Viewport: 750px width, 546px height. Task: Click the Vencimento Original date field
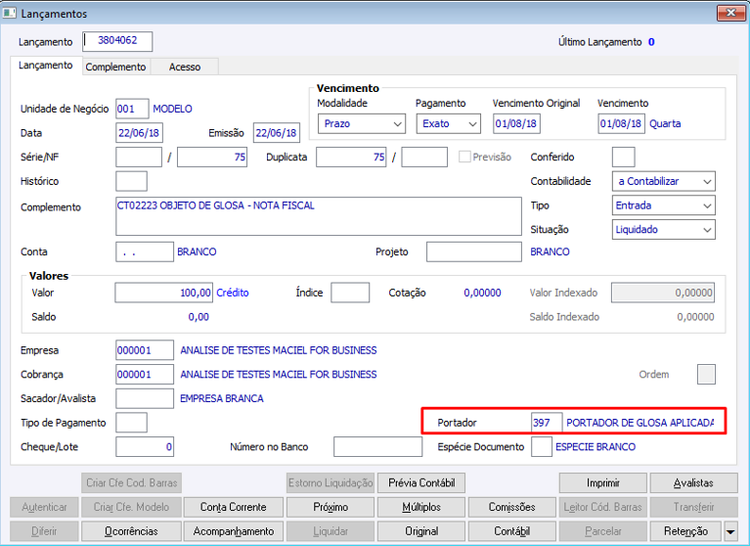[x=517, y=124]
